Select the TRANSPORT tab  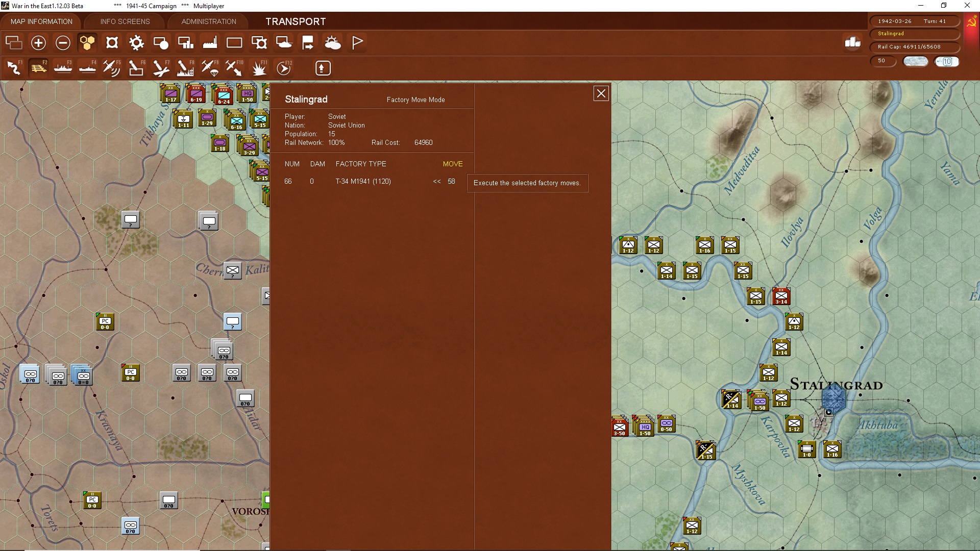pos(296,21)
